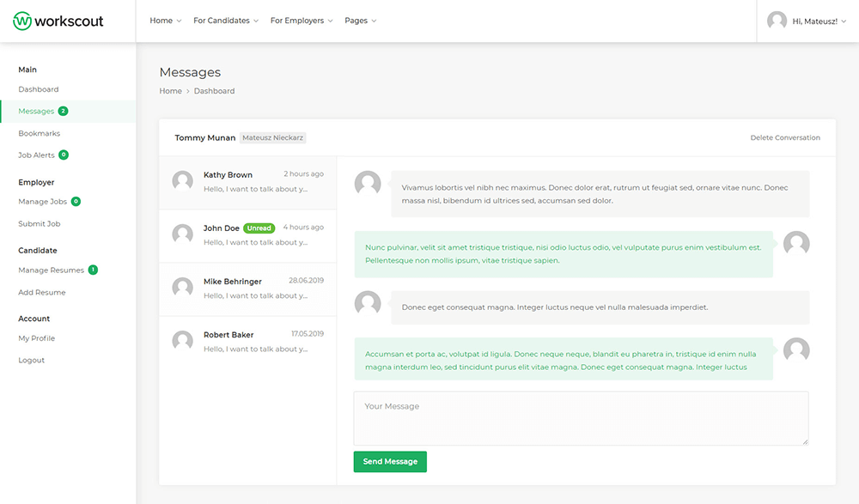The image size is (859, 504).
Task: Go to Dashboard in the sidebar
Action: (39, 89)
